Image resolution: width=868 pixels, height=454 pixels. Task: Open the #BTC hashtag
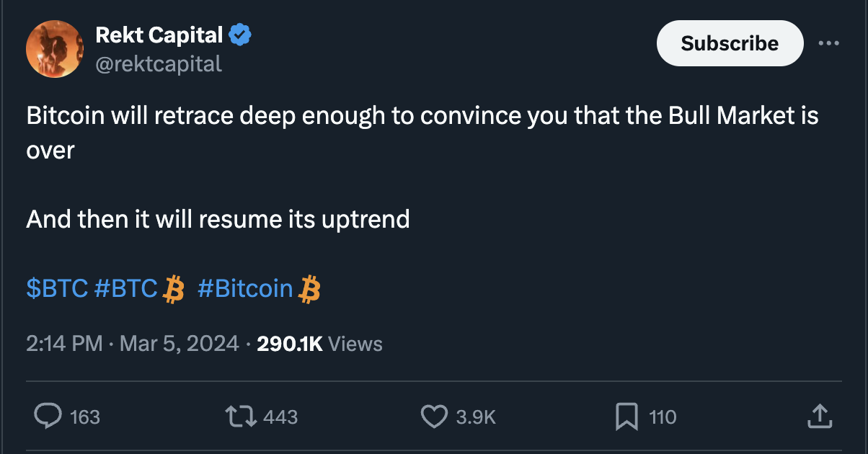126,288
